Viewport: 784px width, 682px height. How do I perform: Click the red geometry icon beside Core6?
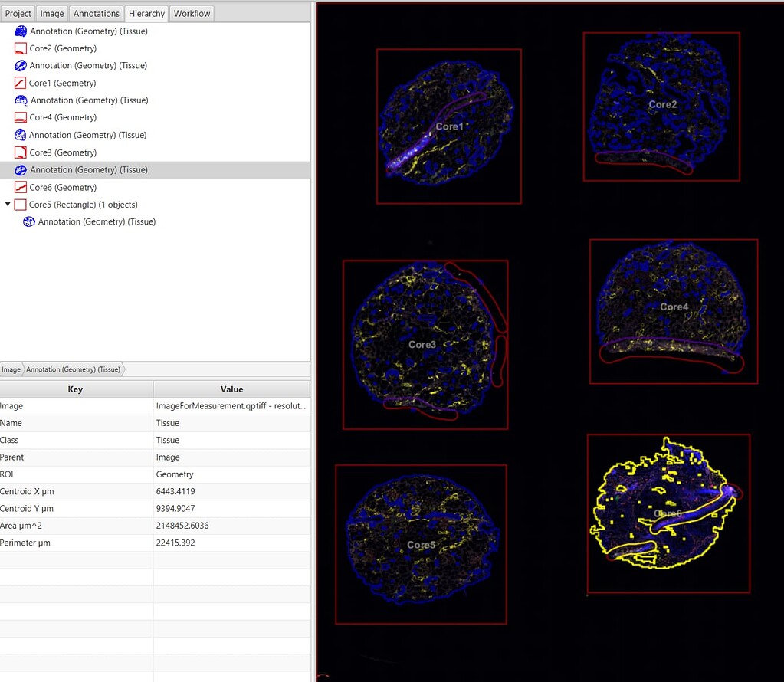click(x=19, y=187)
